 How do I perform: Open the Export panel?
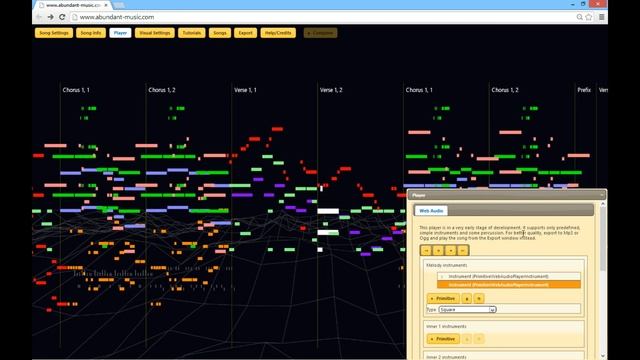pos(245,33)
